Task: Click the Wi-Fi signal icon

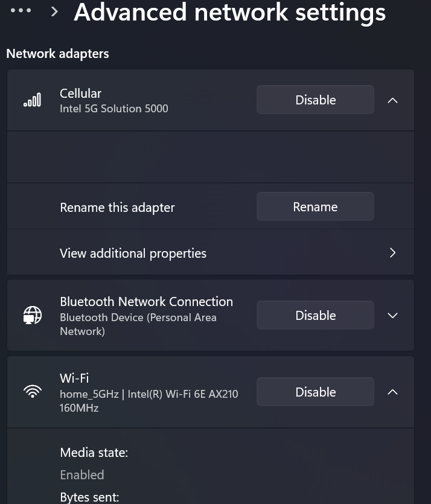Action: [33, 392]
